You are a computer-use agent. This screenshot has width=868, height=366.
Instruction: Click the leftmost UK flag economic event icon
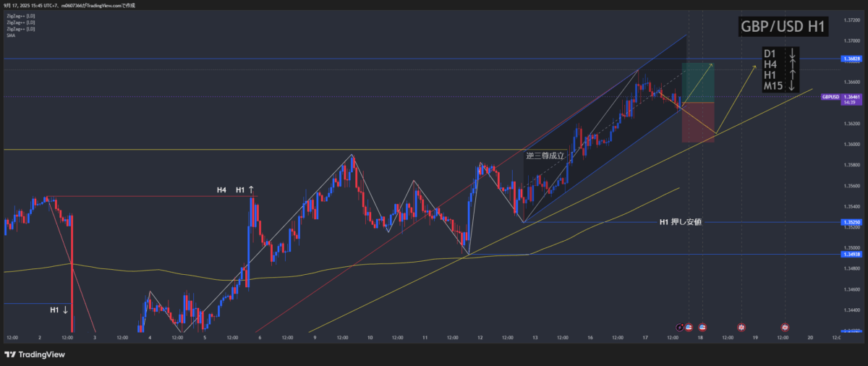(x=741, y=328)
